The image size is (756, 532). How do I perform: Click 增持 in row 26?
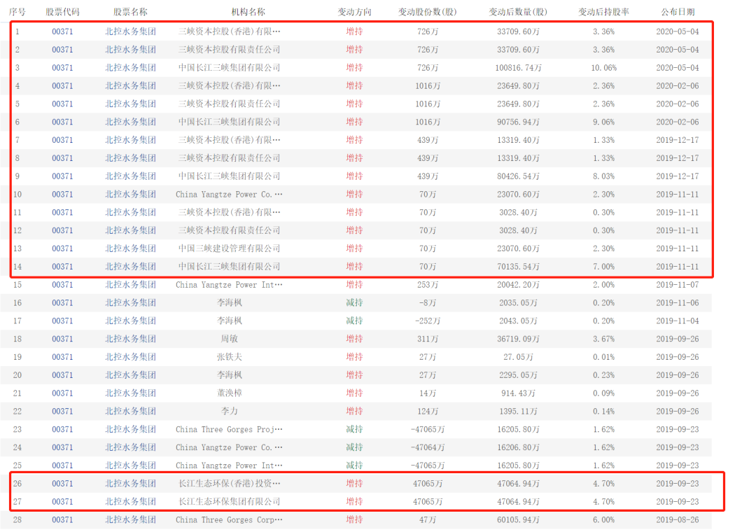pyautogui.click(x=354, y=484)
